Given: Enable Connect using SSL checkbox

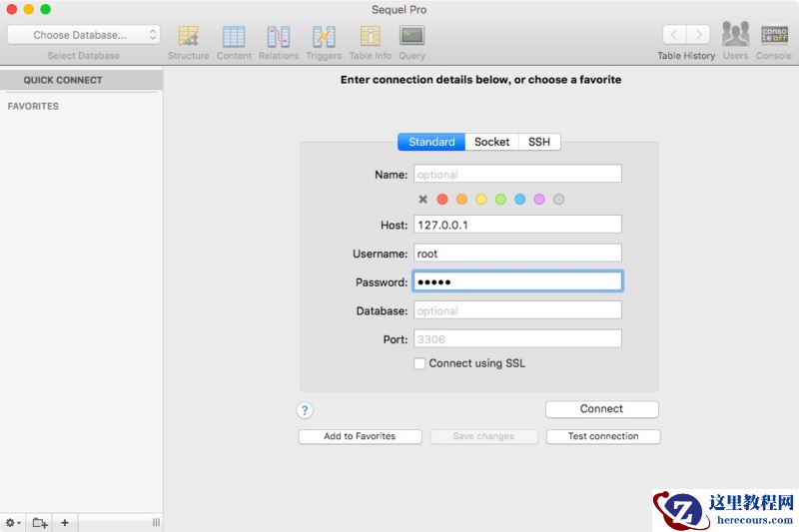Looking at the screenshot, I should tap(419, 363).
